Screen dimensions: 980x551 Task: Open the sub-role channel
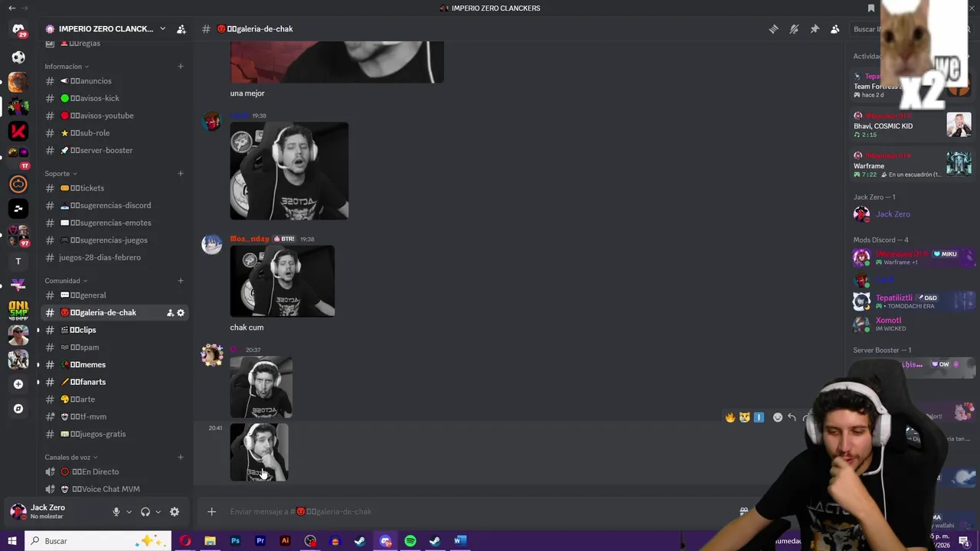115,133
